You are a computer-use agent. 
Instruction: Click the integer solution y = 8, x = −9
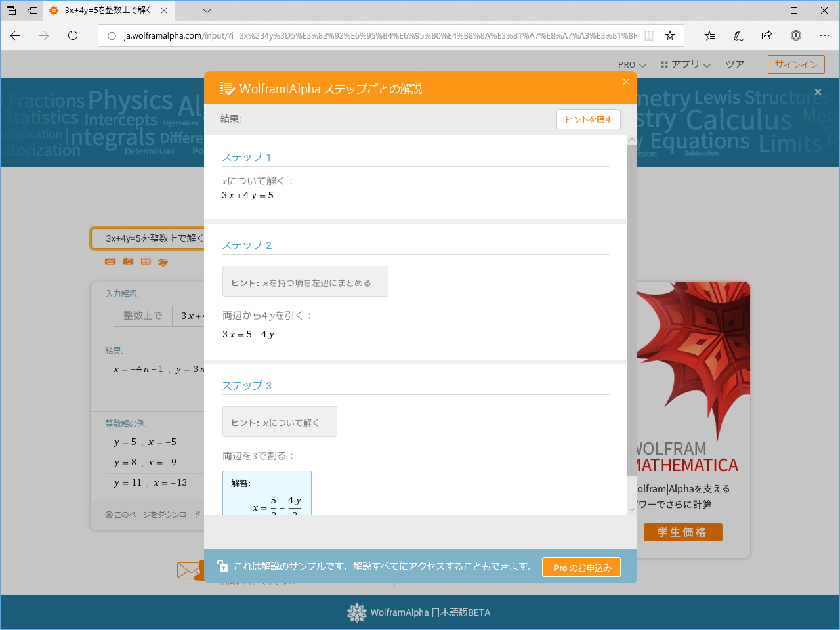pyautogui.click(x=145, y=463)
